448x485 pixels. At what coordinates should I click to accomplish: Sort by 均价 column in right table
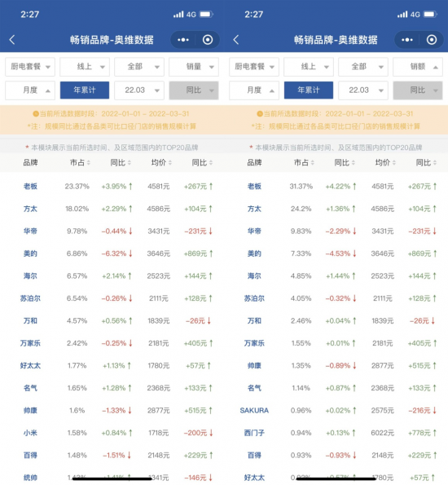[x=385, y=162]
